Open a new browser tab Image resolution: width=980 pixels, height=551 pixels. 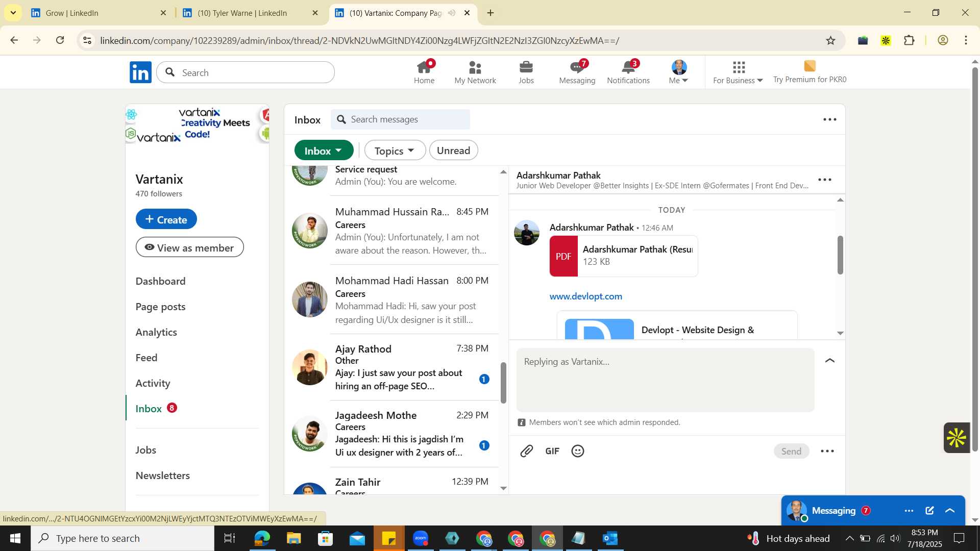491,13
